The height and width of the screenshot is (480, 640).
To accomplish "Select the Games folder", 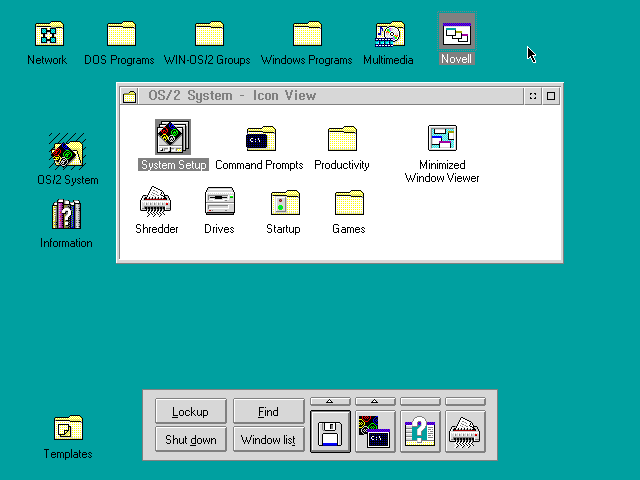I will pyautogui.click(x=349, y=202).
